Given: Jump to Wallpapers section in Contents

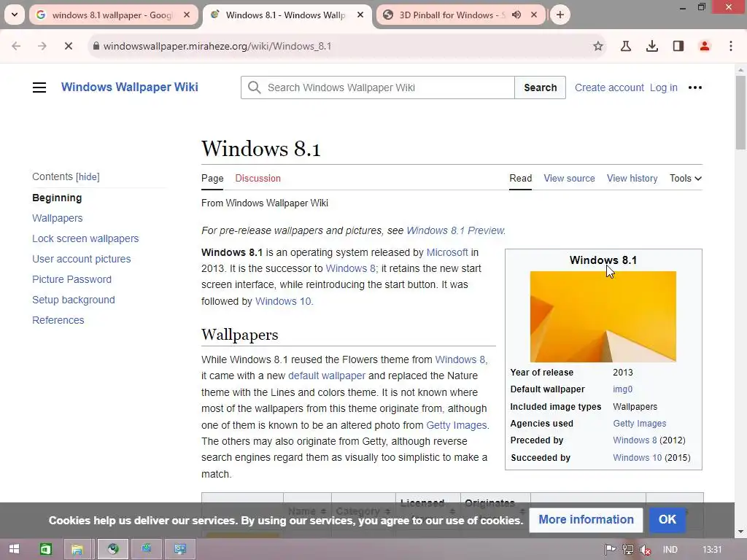Looking at the screenshot, I should [x=58, y=218].
